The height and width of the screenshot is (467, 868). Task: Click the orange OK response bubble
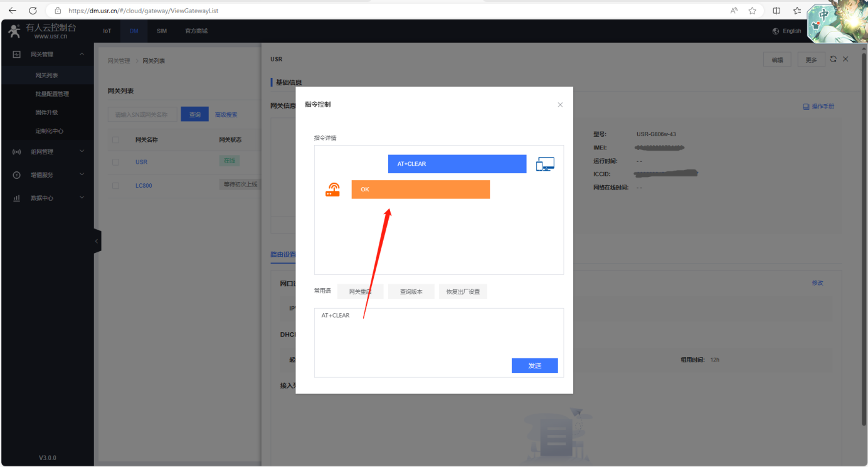pyautogui.click(x=420, y=190)
